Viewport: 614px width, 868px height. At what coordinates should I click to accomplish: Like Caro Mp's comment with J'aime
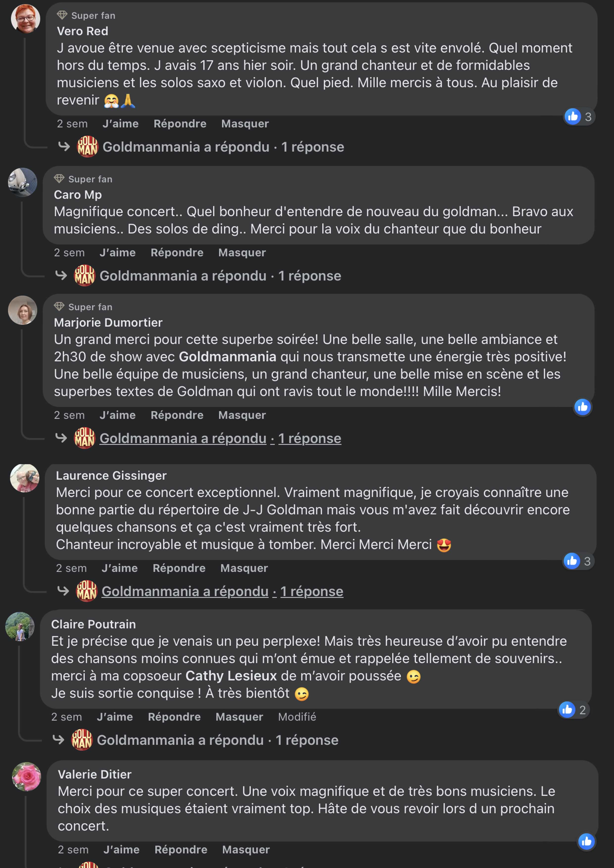[x=117, y=253]
